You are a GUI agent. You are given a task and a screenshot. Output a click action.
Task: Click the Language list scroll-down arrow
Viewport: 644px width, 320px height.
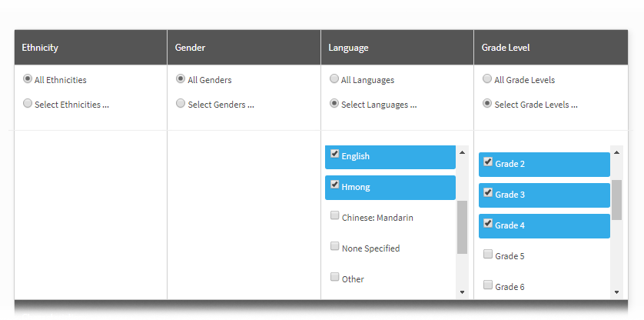point(462,292)
